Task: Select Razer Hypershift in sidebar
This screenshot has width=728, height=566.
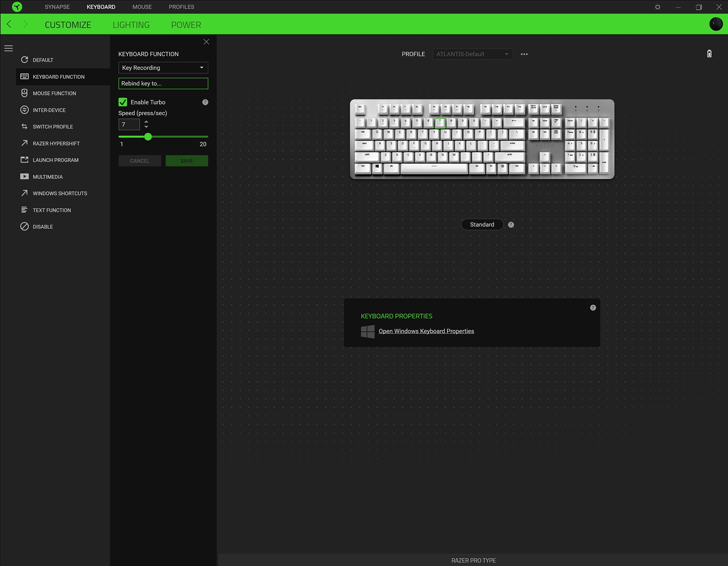Action: (x=63, y=143)
